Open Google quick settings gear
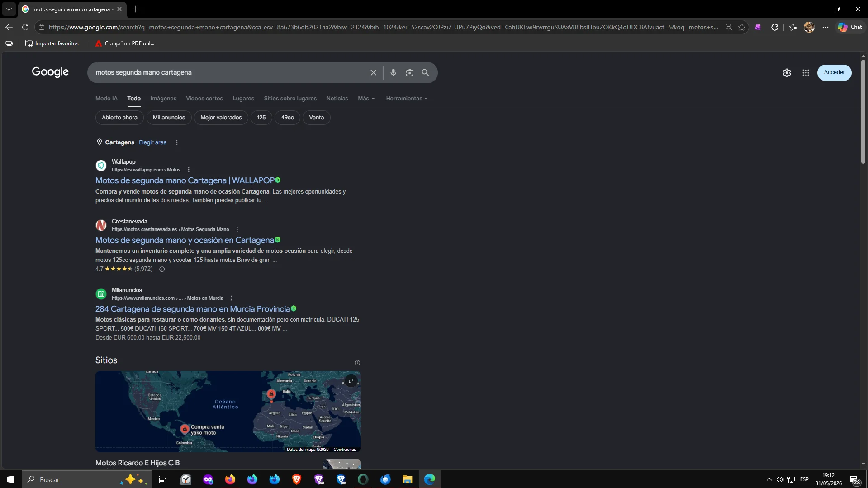 (787, 72)
